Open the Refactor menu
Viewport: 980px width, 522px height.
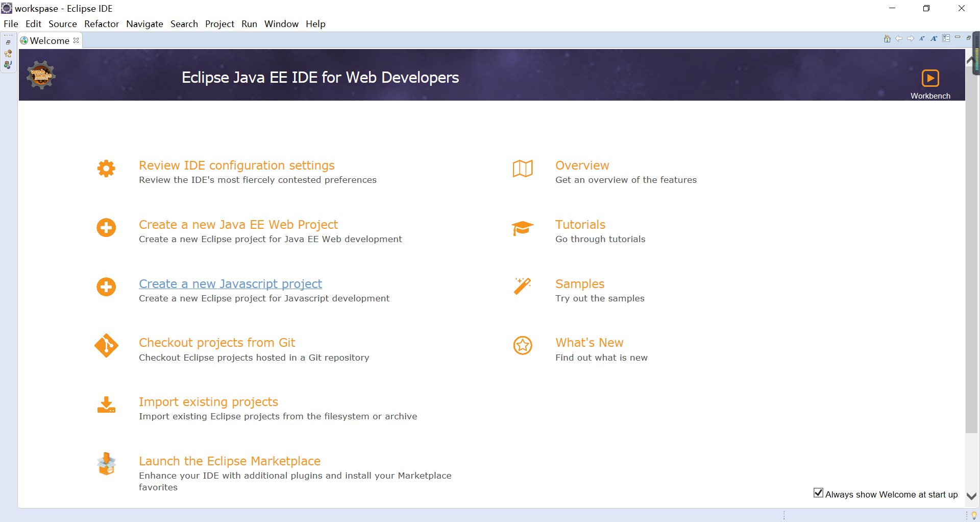tap(102, 24)
